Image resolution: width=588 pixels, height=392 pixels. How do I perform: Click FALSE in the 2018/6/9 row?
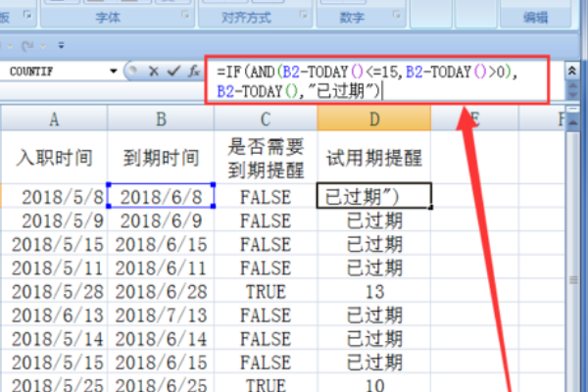[266, 220]
